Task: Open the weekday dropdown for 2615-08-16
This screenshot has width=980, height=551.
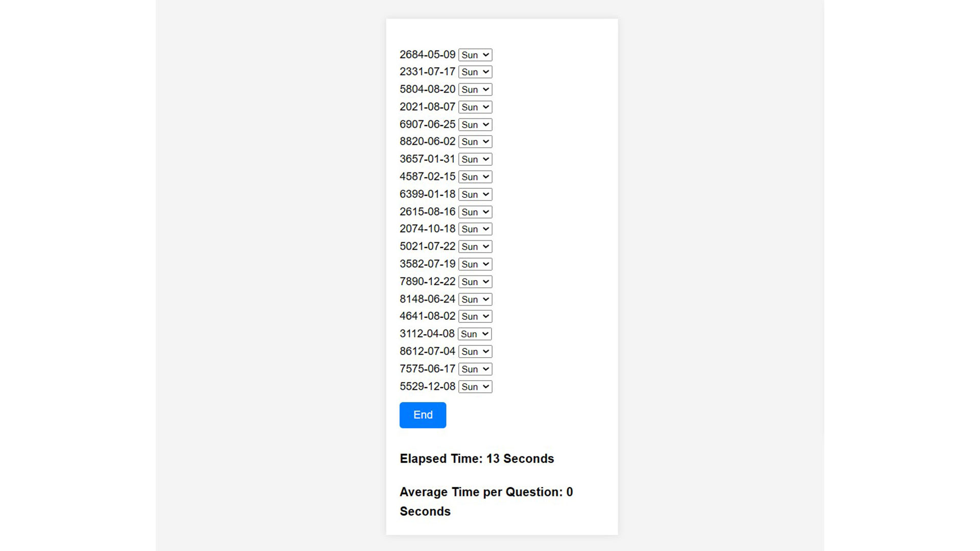Action: point(475,212)
